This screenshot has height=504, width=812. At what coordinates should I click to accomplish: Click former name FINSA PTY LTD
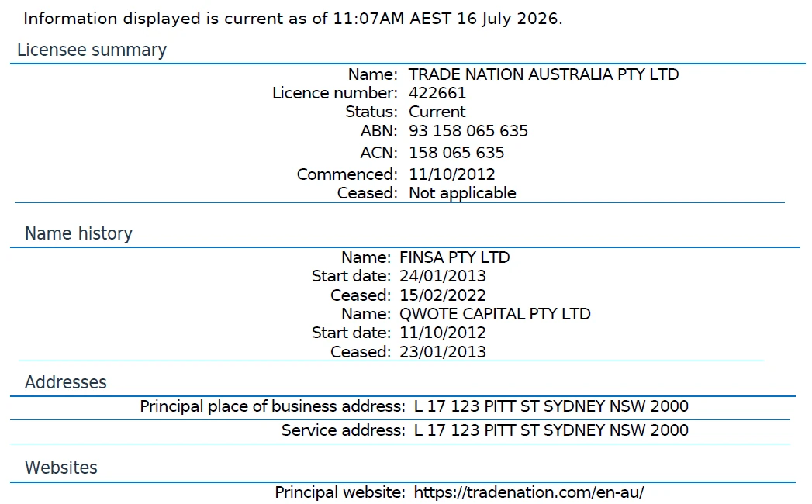click(454, 257)
